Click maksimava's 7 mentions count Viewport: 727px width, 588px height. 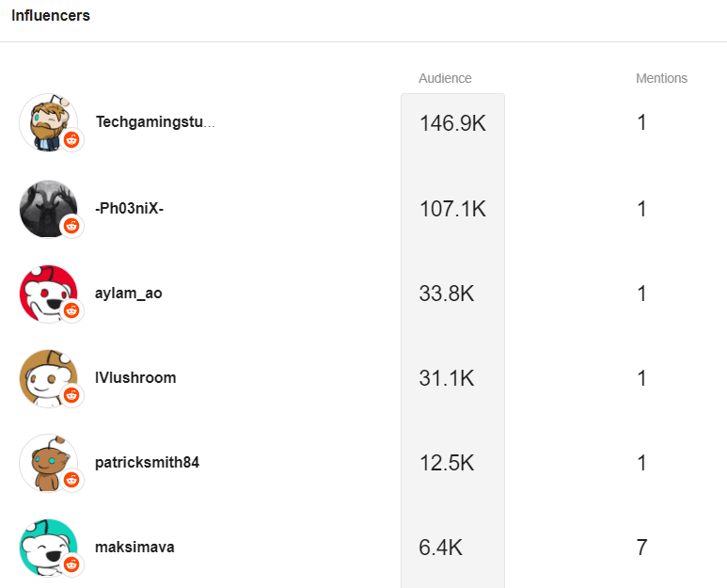(641, 548)
